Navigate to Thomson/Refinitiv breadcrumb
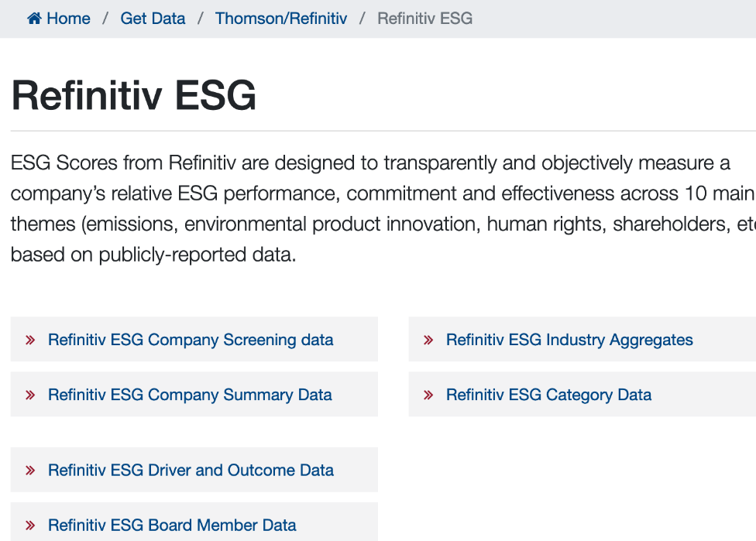Screen dimensions: 756x541 click(281, 19)
